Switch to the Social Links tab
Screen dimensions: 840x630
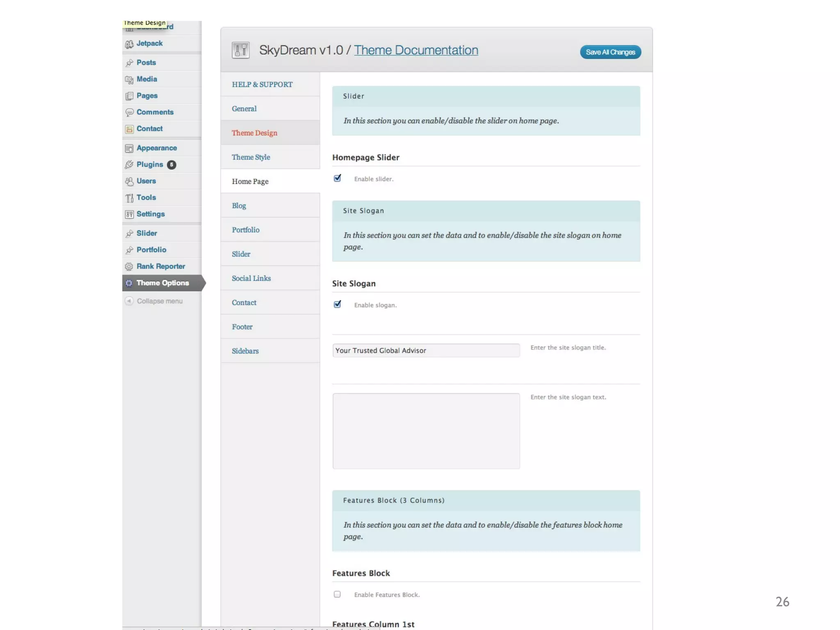point(251,278)
